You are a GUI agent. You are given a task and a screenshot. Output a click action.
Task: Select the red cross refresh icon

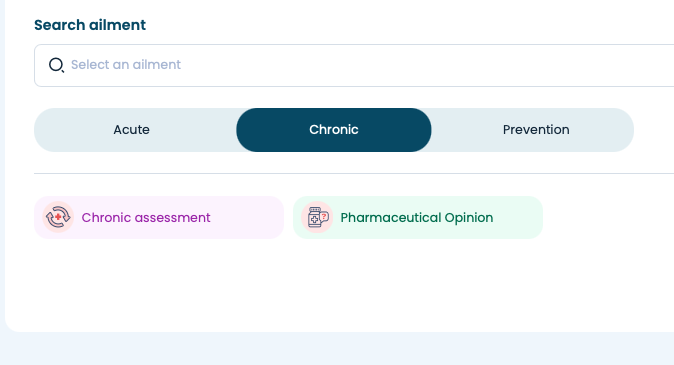58,217
